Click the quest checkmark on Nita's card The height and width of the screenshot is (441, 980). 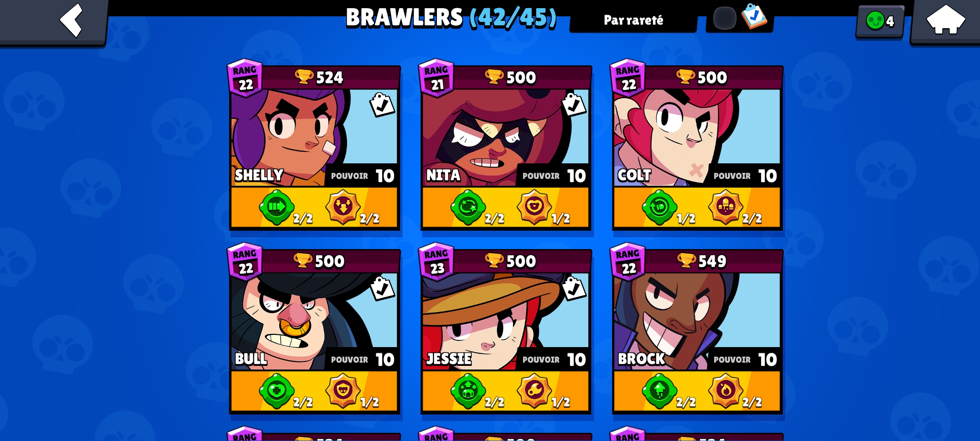[x=574, y=105]
